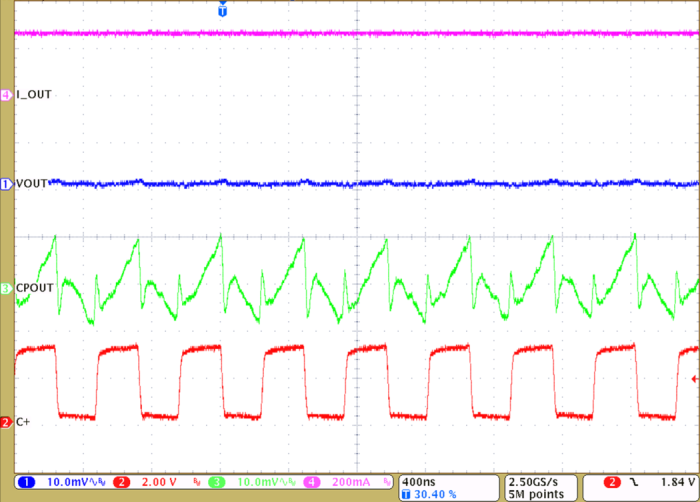Click channel 3 10.0mV scale readout

(x=255, y=482)
